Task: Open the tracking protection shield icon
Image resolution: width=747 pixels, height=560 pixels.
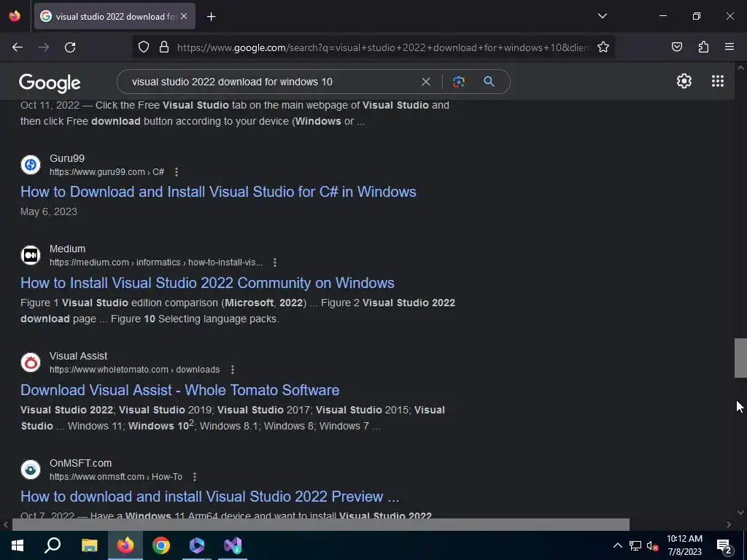Action: pos(144,47)
